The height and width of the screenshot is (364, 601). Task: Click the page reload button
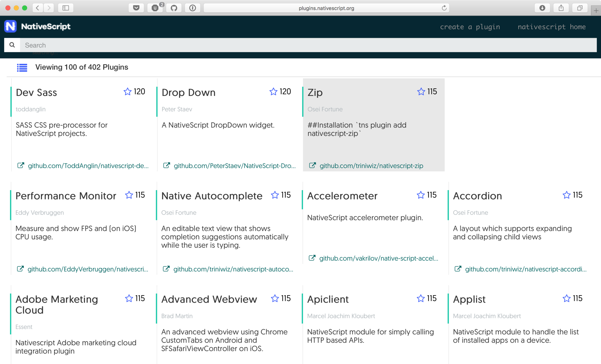444,8
